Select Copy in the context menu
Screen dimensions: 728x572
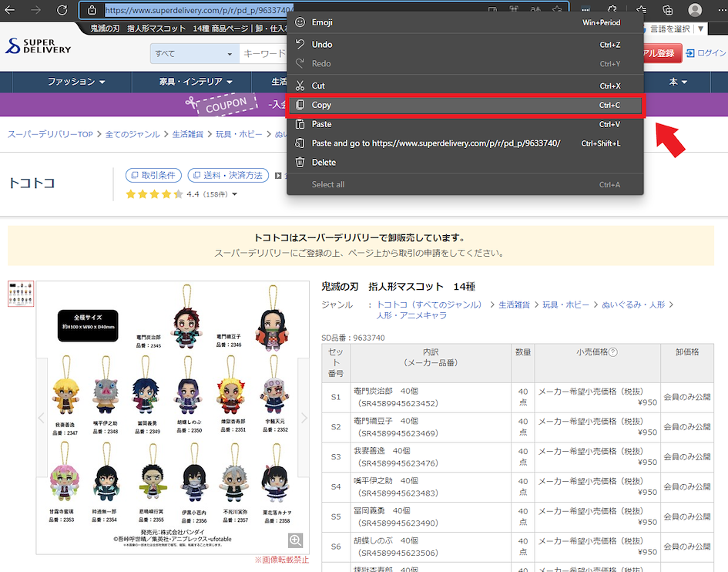click(465, 105)
